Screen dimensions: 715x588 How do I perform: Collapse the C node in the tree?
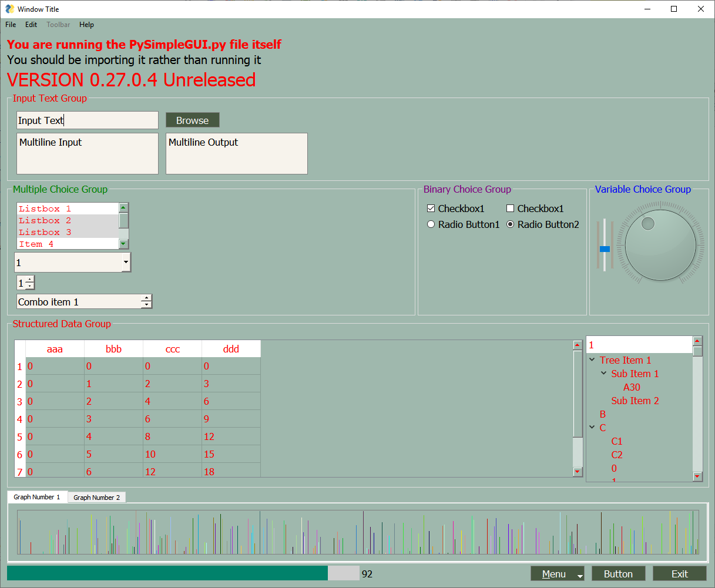[592, 427]
